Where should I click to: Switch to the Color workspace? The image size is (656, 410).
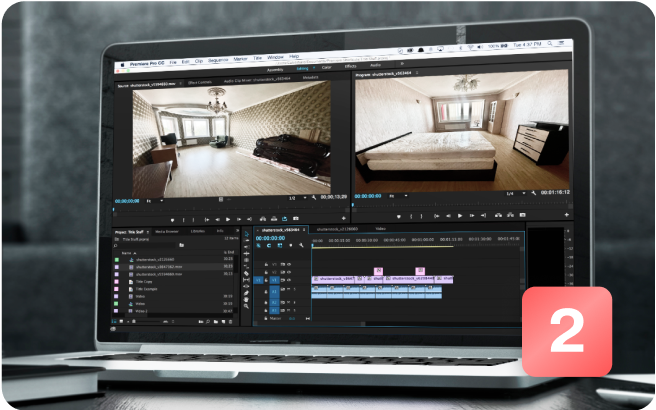[327, 67]
